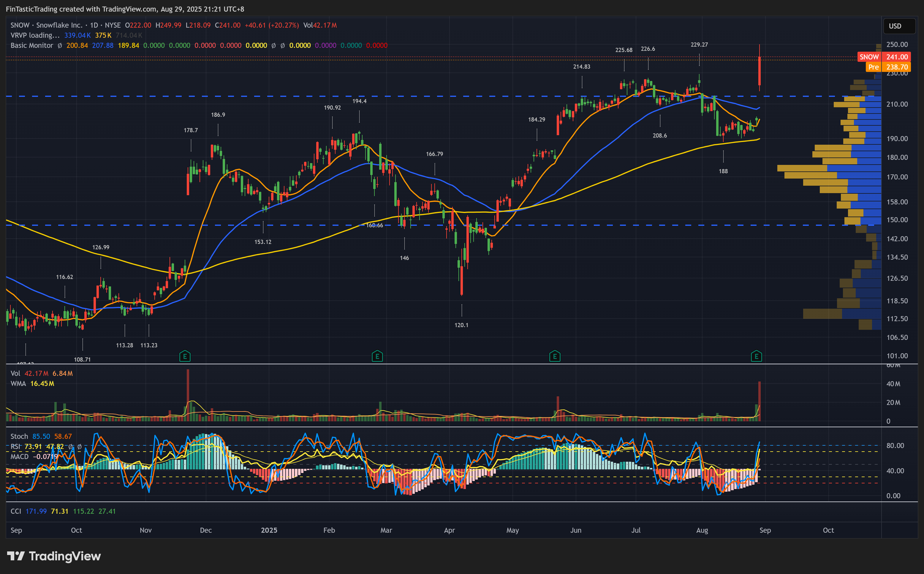Click the open value O222.00
924x574 pixels.
(138, 25)
